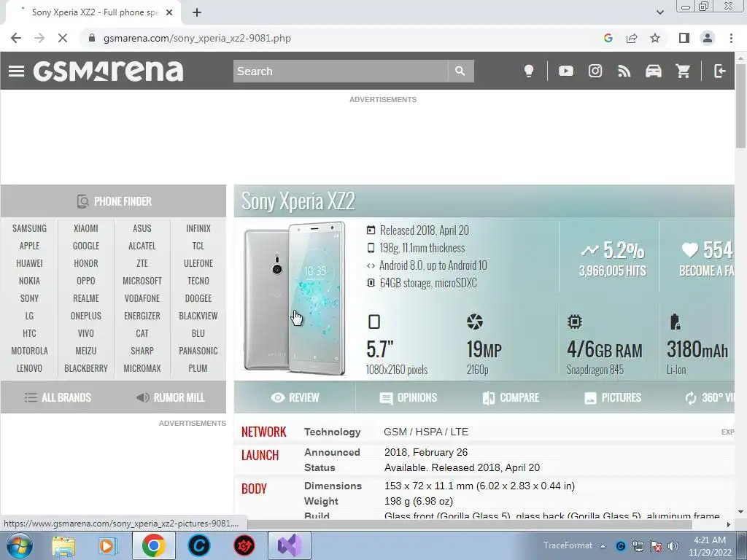
Task: Open File Explorer from taskbar
Action: click(63, 545)
